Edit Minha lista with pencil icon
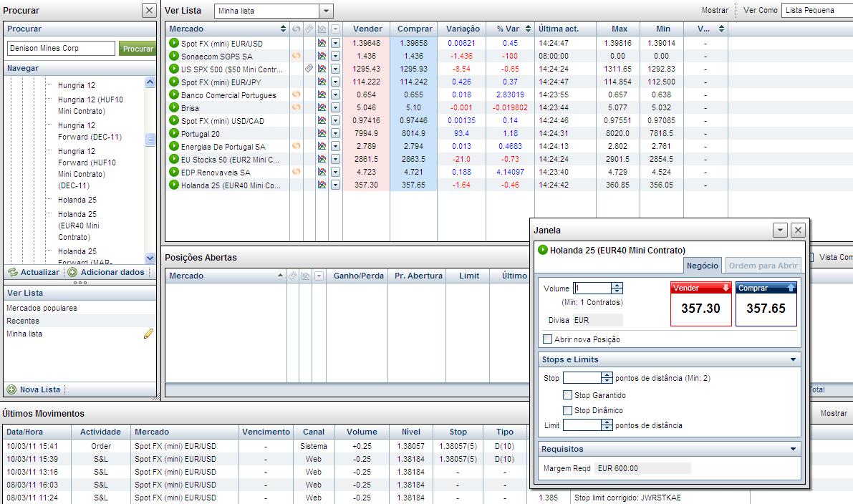 pyautogui.click(x=148, y=334)
